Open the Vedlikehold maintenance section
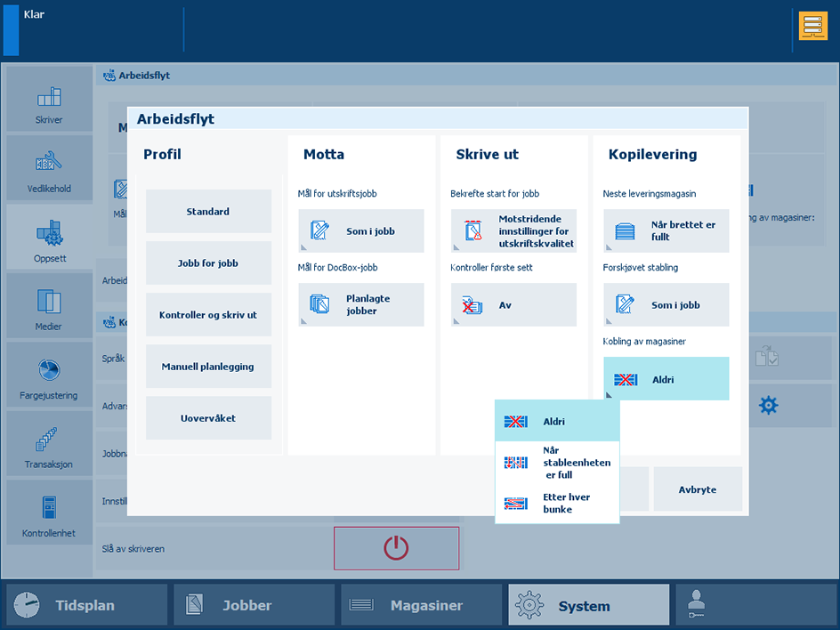Image resolution: width=840 pixels, height=630 pixels. point(49,168)
